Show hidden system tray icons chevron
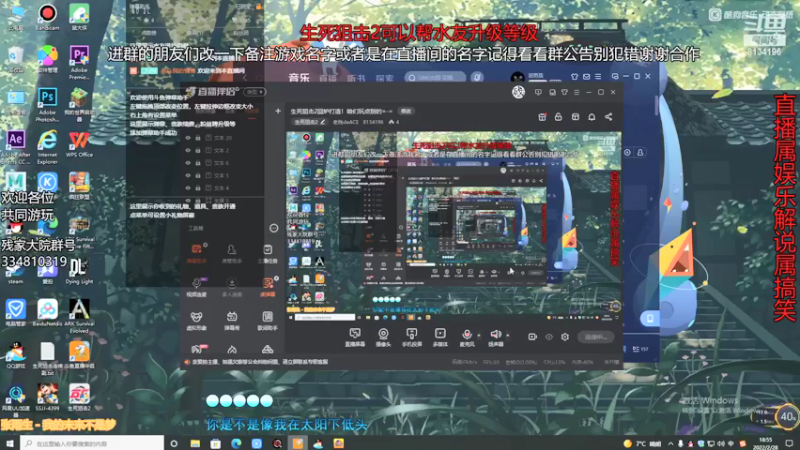The width and height of the screenshot is (800, 450). pos(670,444)
